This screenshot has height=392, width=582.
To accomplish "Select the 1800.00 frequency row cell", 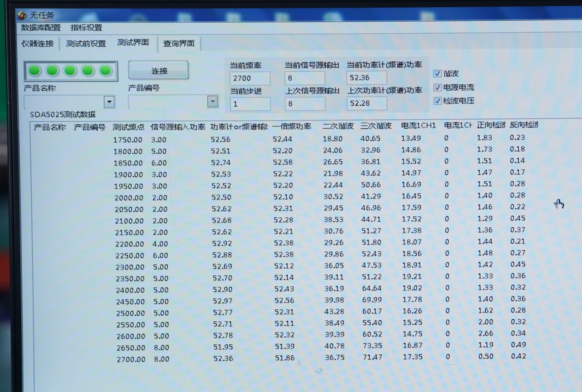I will pos(128,152).
